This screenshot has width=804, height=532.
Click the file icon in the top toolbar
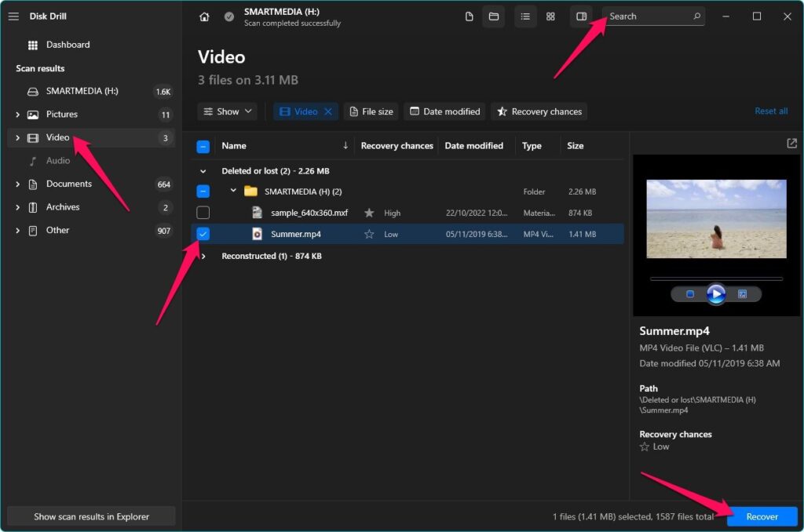coord(469,16)
